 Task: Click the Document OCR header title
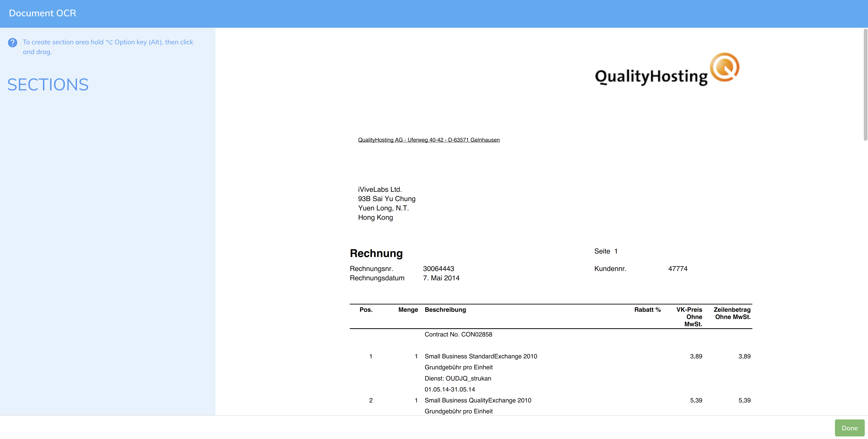42,13
